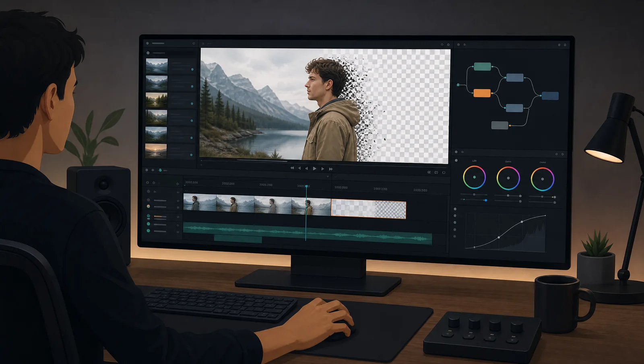Click the step forward triangle after Play
Viewport: 644px width, 364px height.
pos(323,169)
